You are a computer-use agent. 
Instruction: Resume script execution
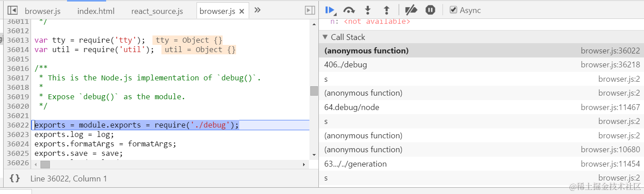tap(330, 10)
